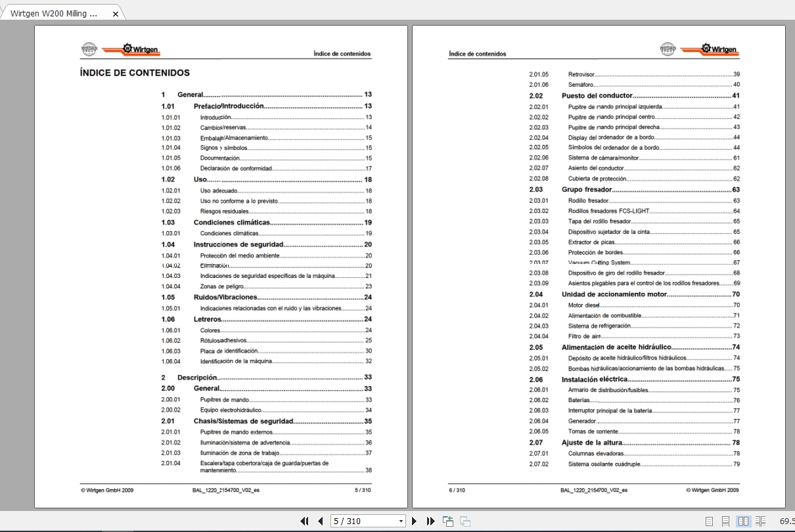
Task: Click the next view navigation icon
Action: 465,521
